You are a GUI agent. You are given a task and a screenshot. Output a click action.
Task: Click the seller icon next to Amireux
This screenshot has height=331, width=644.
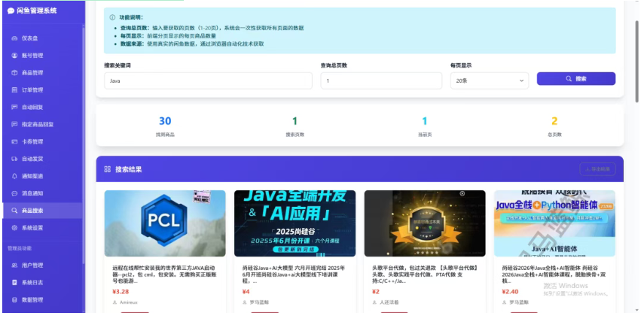click(x=114, y=302)
